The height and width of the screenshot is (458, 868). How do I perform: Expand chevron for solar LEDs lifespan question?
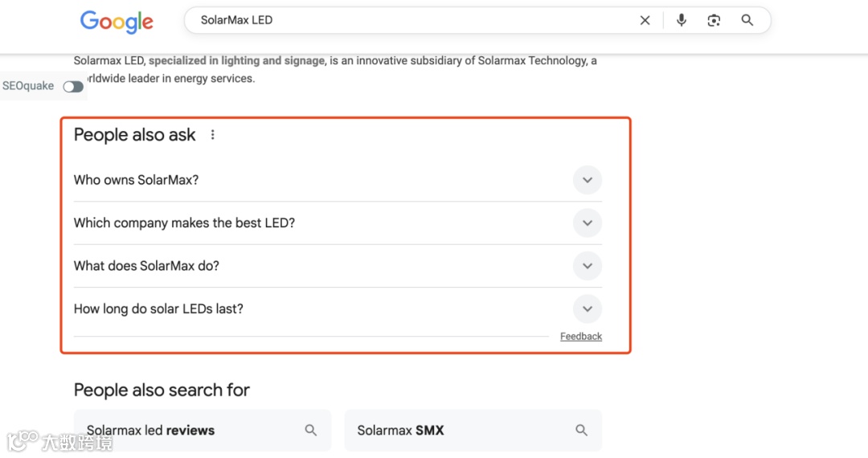(588, 309)
